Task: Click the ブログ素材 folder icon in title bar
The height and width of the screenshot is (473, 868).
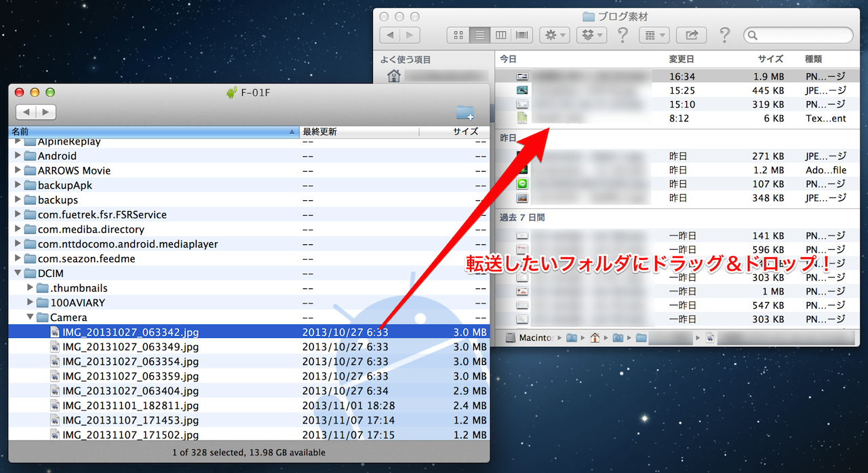Action: 588,16
